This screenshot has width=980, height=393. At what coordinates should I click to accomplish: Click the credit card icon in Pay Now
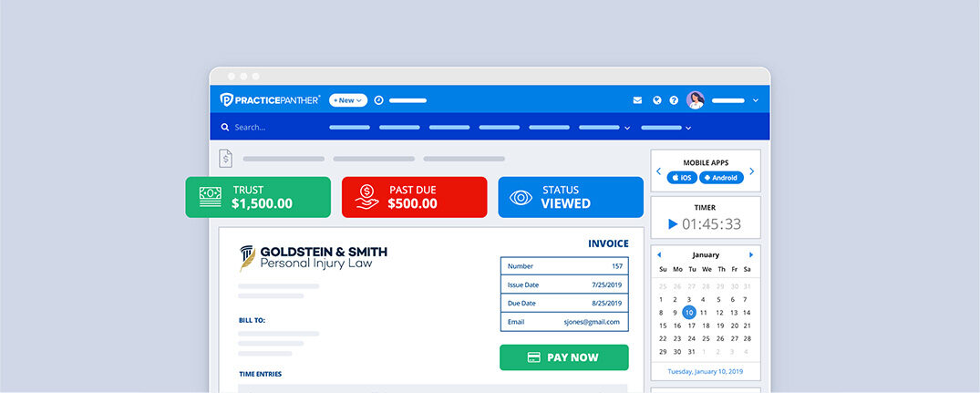[x=533, y=357]
